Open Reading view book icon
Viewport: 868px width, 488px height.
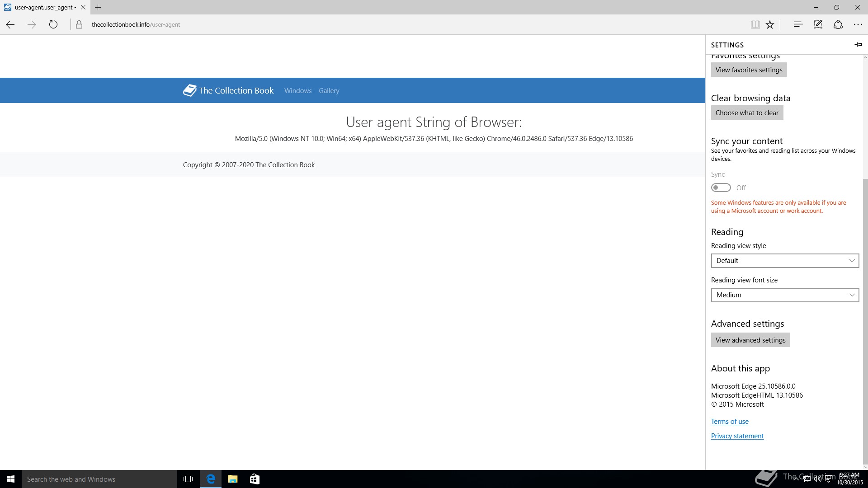coord(755,24)
